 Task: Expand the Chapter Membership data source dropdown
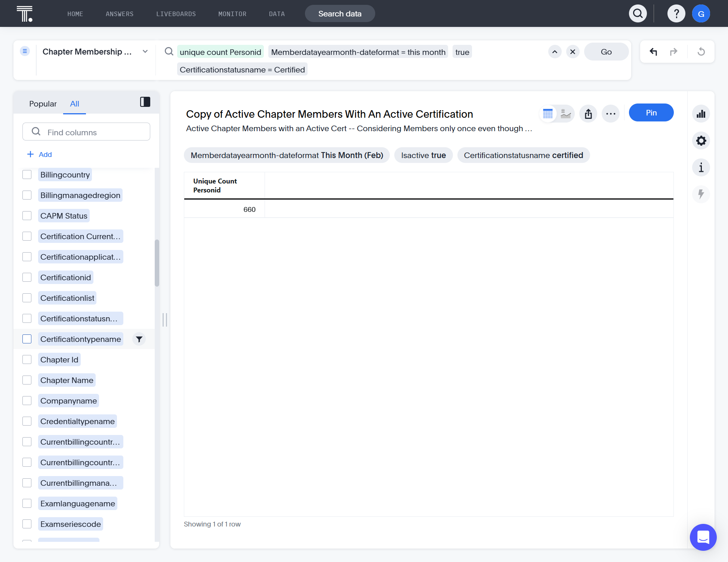tap(145, 52)
